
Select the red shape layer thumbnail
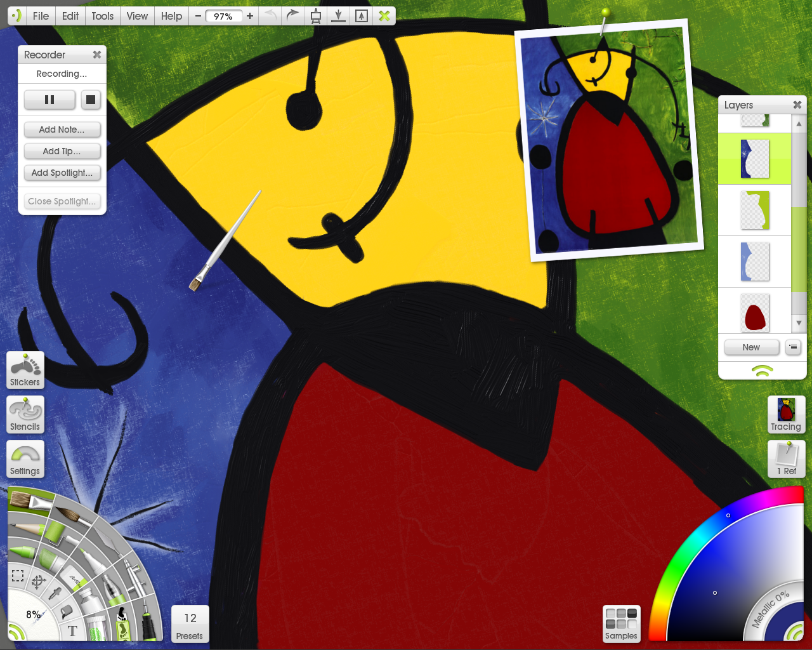point(755,313)
